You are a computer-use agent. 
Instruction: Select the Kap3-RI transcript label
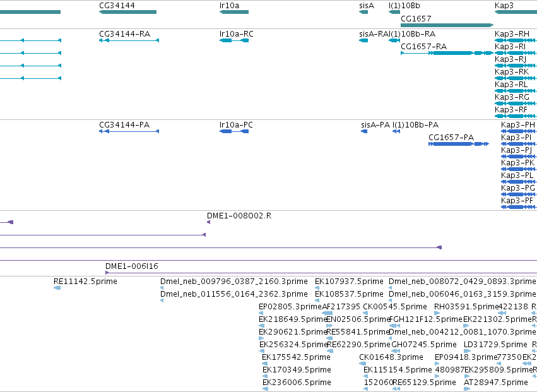(x=510, y=47)
